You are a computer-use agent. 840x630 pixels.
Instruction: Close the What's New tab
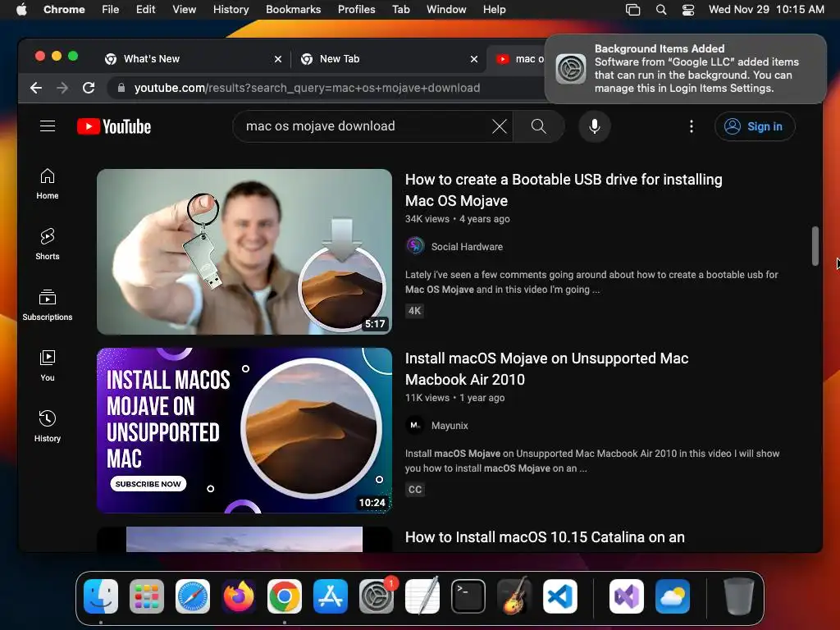tap(278, 59)
